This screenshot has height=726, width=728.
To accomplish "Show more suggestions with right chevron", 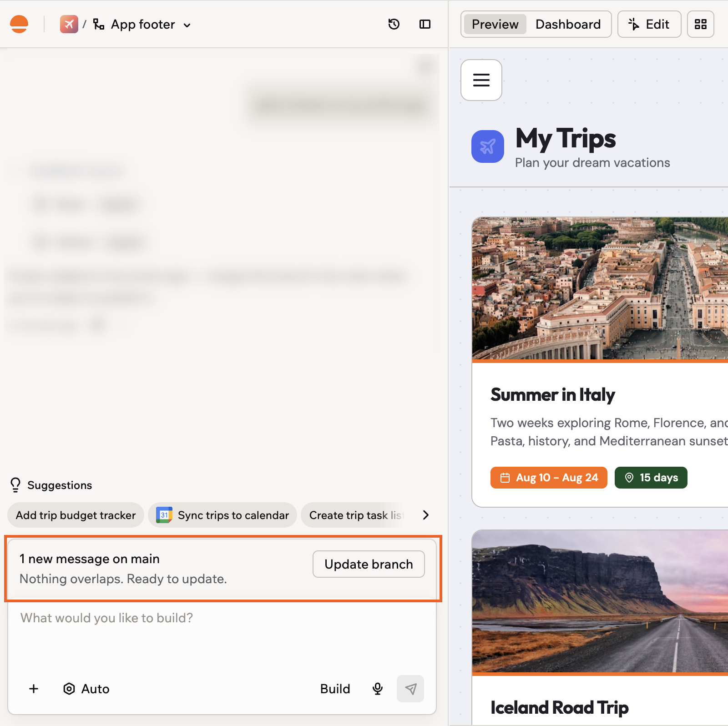I will point(425,515).
